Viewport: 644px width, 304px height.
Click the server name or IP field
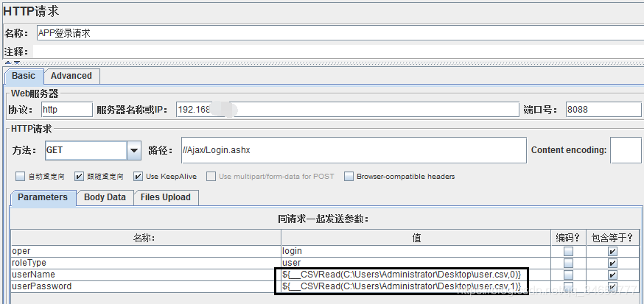click(x=348, y=110)
